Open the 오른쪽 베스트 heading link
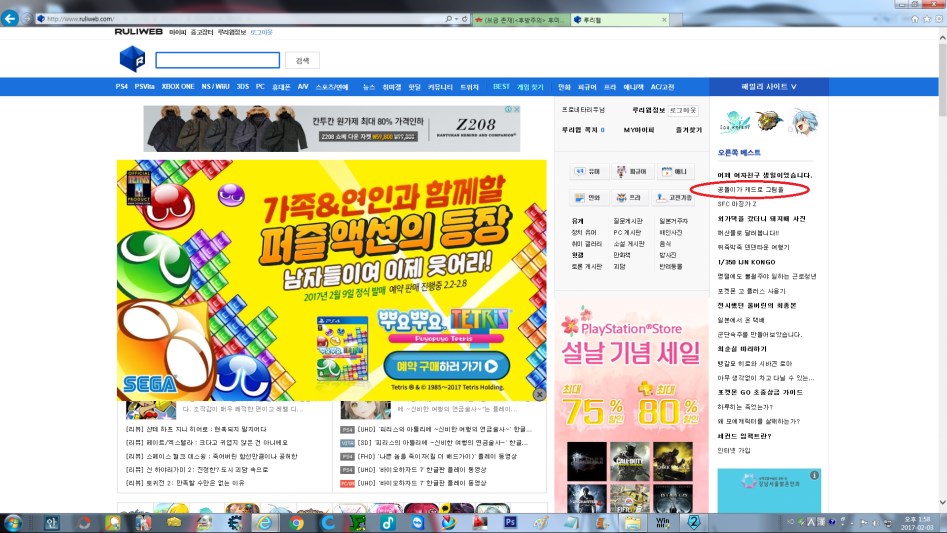The image size is (947, 533). point(739,153)
